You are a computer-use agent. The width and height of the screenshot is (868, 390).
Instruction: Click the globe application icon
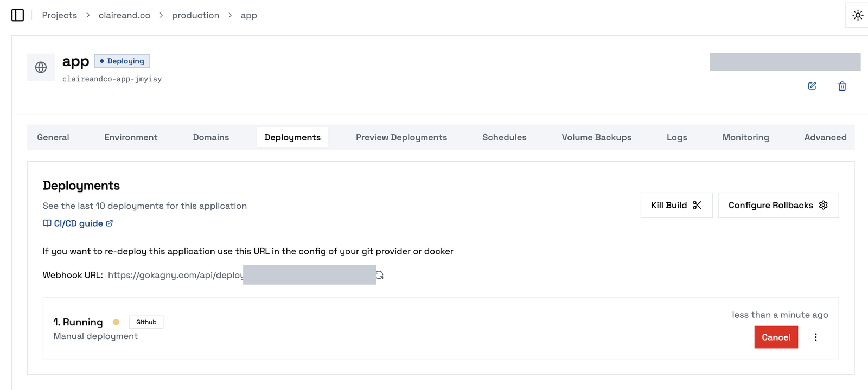click(41, 67)
